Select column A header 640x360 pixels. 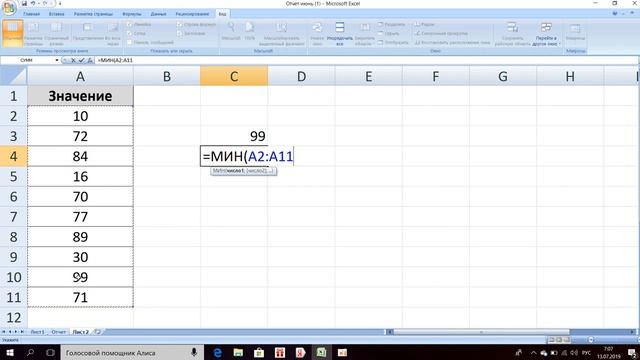80,76
